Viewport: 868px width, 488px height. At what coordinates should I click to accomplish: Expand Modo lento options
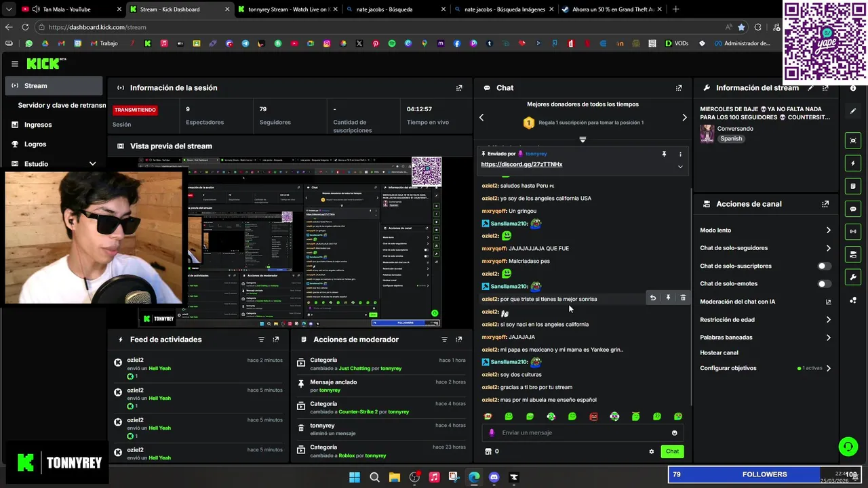(x=828, y=230)
